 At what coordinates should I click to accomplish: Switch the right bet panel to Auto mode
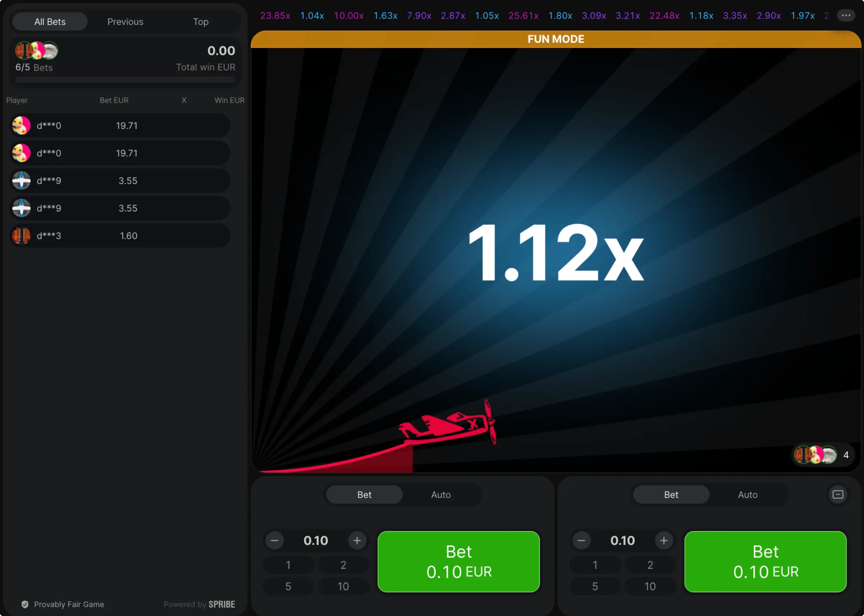(747, 494)
